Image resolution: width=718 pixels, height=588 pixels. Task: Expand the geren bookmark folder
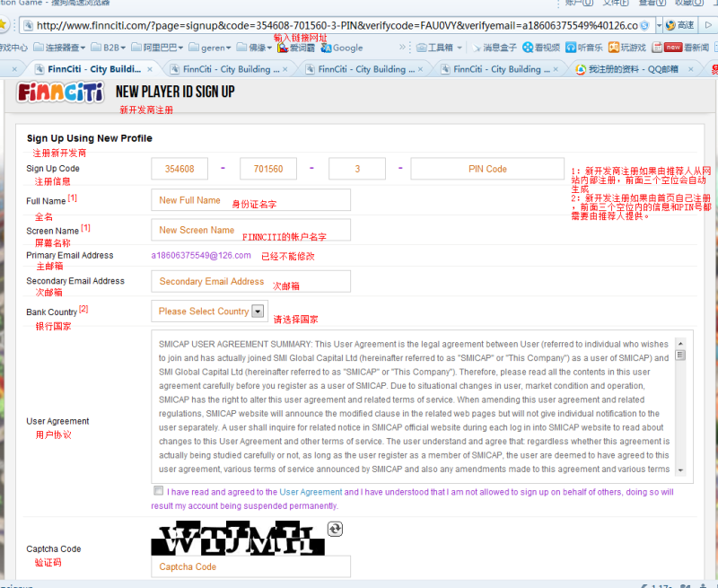pyautogui.click(x=210, y=48)
